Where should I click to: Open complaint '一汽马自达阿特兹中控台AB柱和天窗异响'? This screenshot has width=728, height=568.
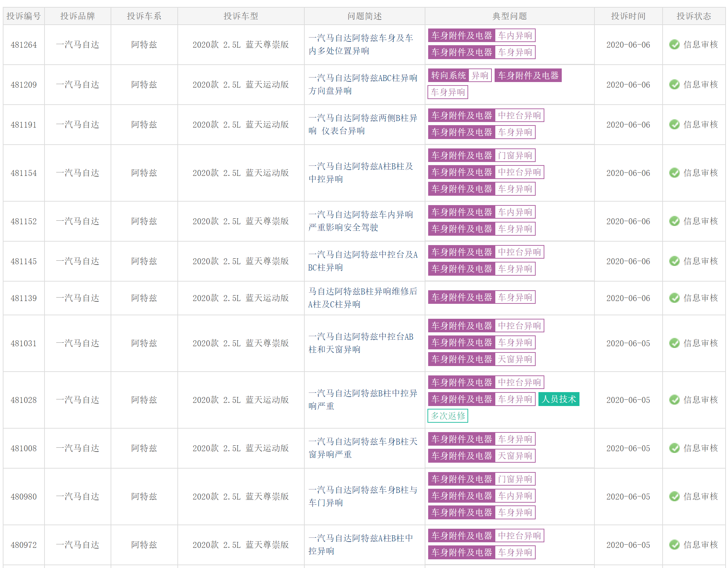[361, 343]
